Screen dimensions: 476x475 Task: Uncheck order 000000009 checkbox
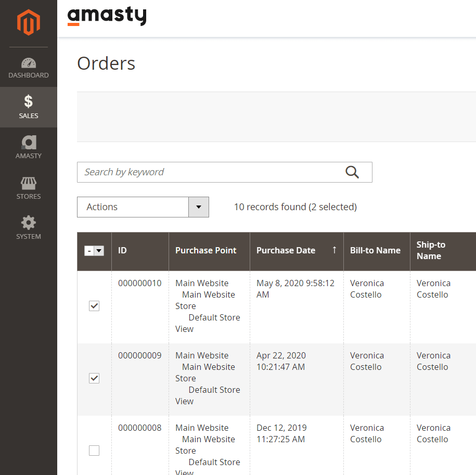(x=94, y=378)
